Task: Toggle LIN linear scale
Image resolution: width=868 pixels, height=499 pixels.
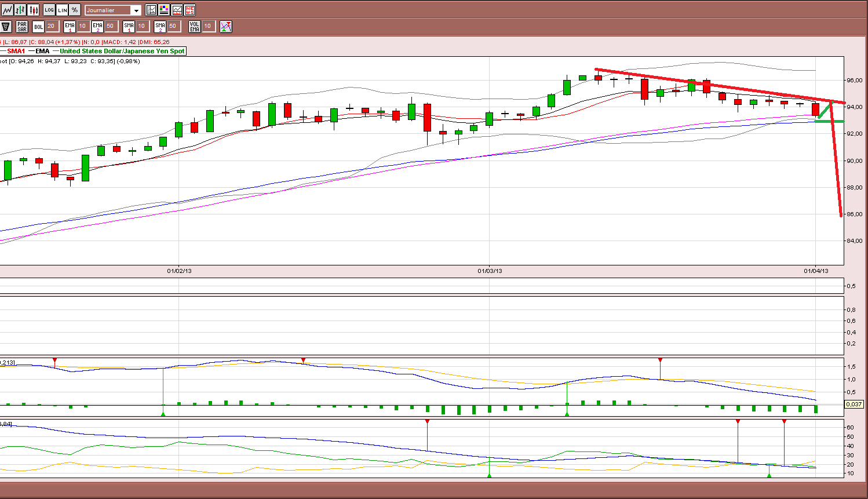Action: click(62, 10)
